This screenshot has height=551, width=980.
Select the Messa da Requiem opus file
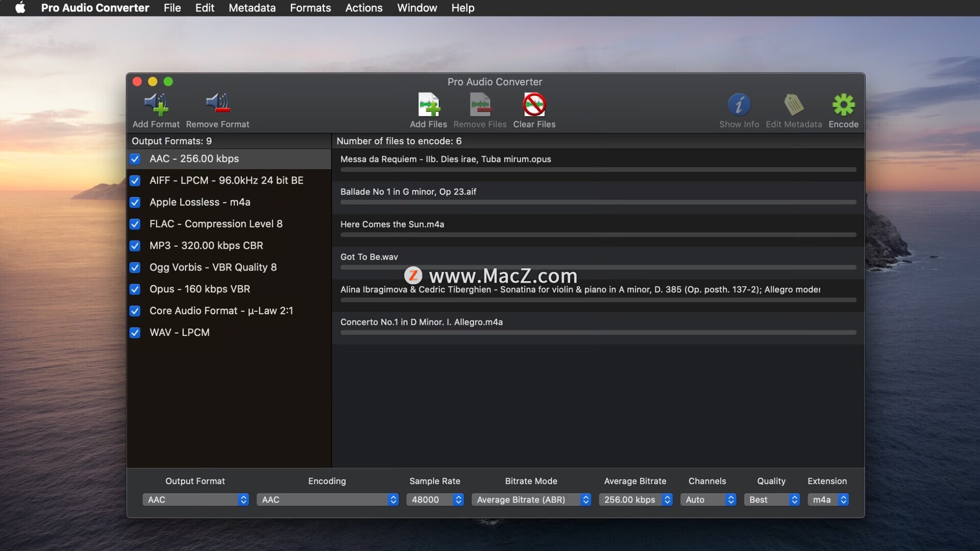pyautogui.click(x=598, y=164)
